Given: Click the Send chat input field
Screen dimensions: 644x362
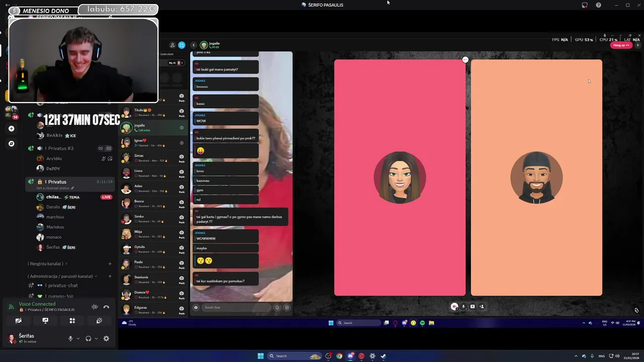Looking at the screenshot, I should pyautogui.click(x=237, y=307).
